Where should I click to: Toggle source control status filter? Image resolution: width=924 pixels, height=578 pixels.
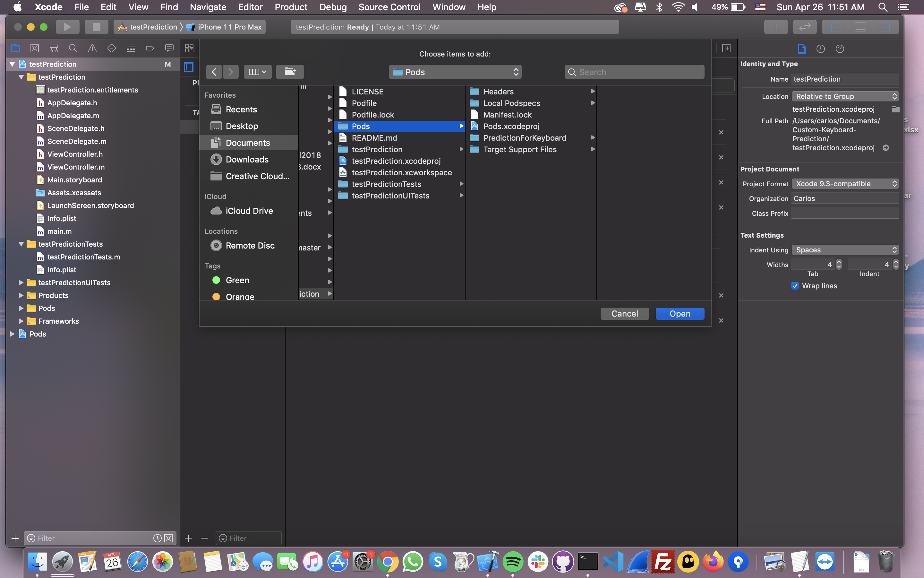pos(168,538)
